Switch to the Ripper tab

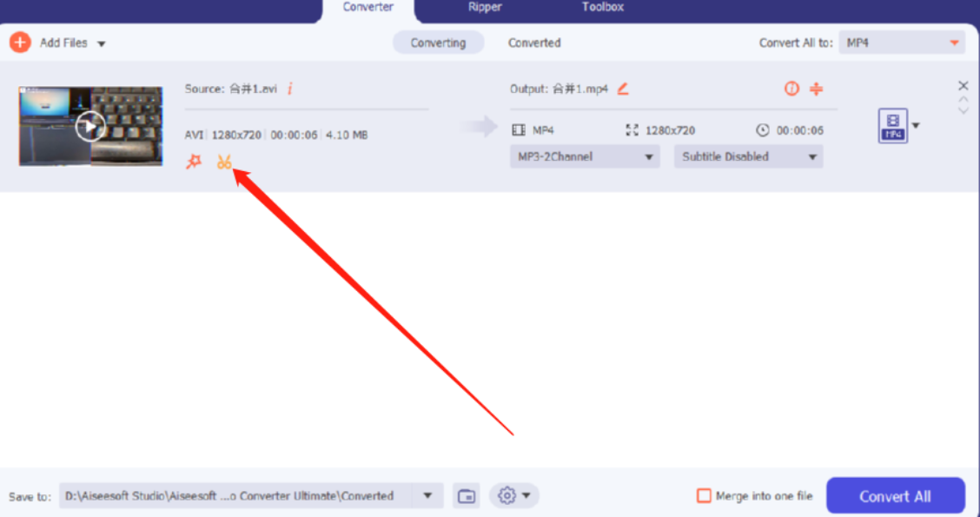[487, 7]
